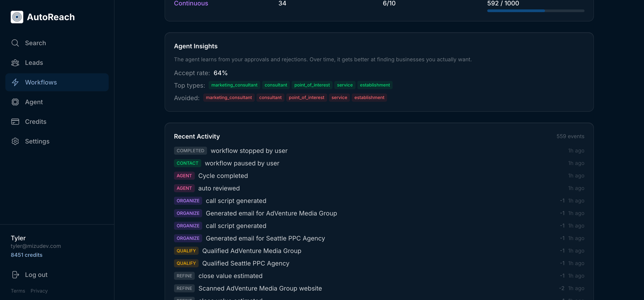Image resolution: width=644 pixels, height=300 pixels.
Task: Click red service avoided tag
Action: click(339, 98)
